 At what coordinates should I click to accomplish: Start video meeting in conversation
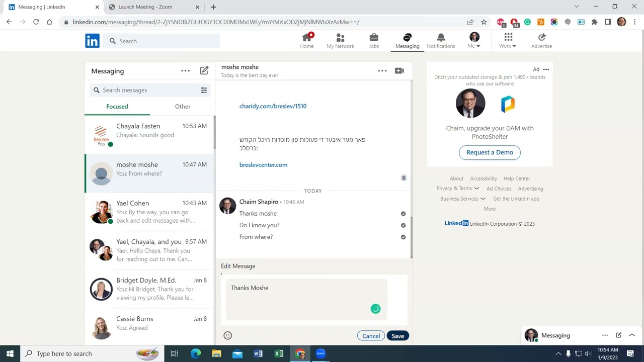[x=399, y=71]
